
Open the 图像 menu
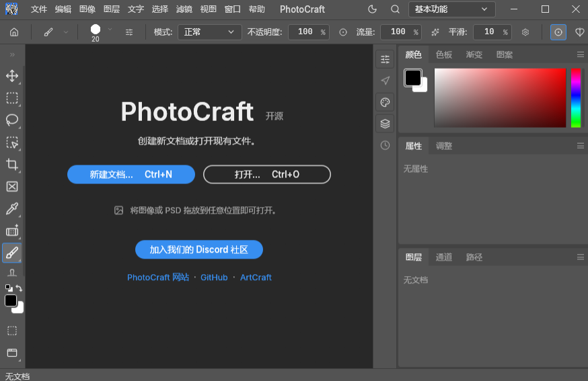point(87,9)
